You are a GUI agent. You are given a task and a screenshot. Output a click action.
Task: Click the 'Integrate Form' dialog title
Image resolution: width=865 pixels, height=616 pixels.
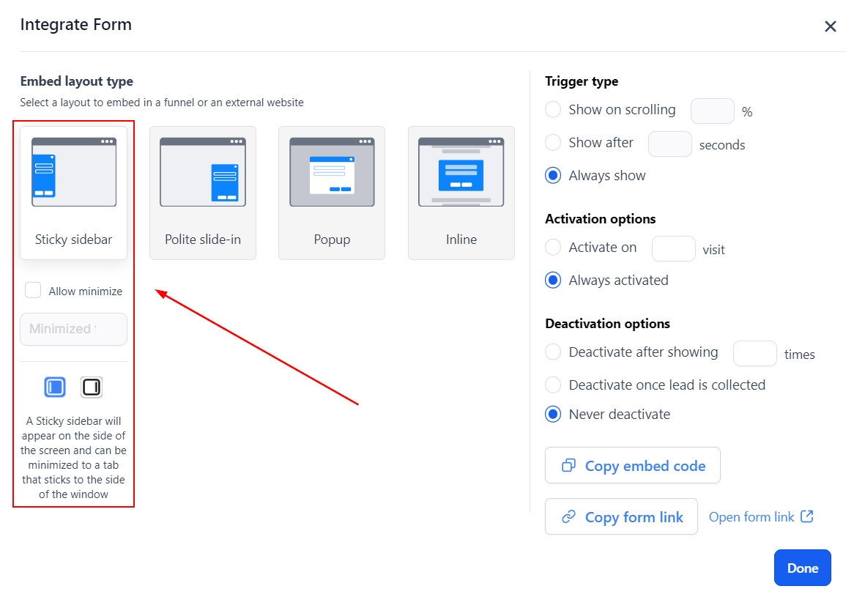pyautogui.click(x=76, y=25)
